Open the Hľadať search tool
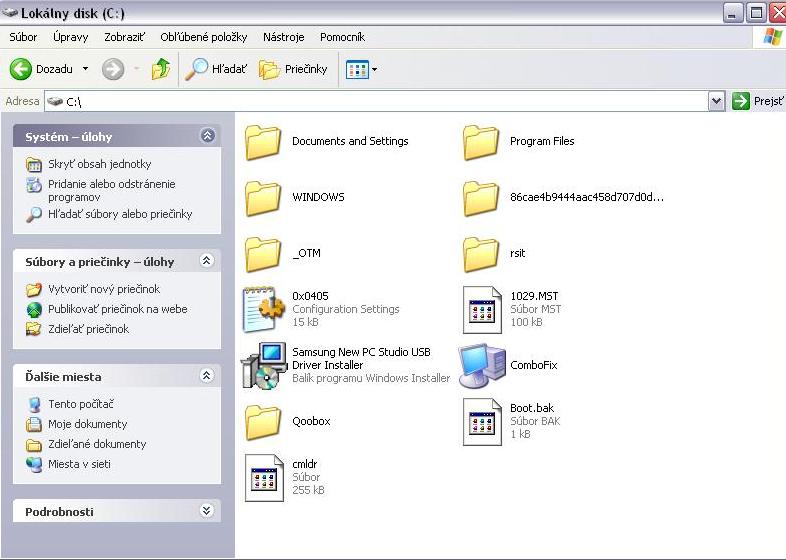Image resolution: width=786 pixels, height=560 pixels. [x=216, y=69]
